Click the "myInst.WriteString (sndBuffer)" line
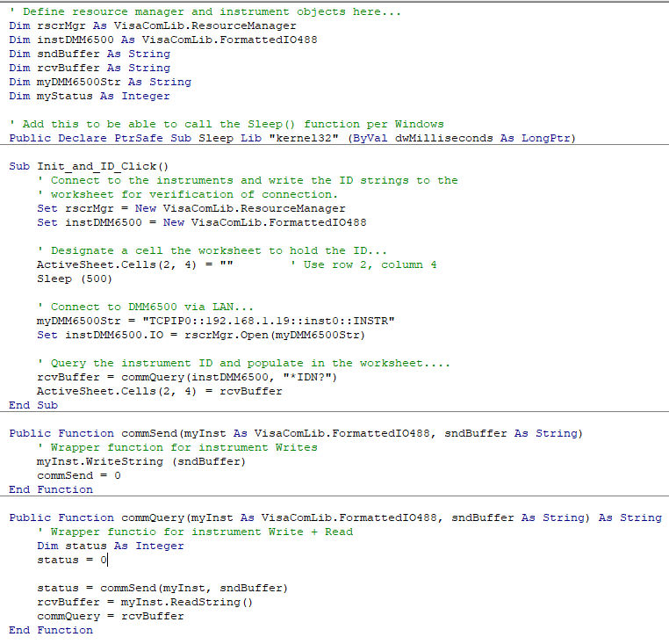 [x=140, y=461]
